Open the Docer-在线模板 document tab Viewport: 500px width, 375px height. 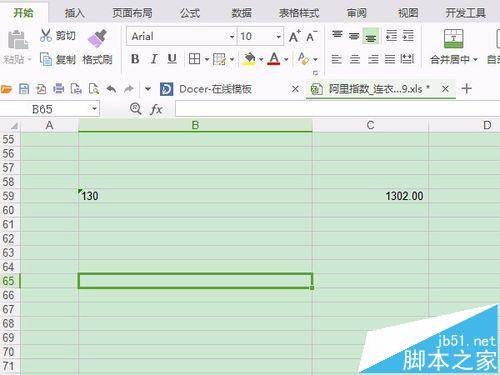point(215,89)
